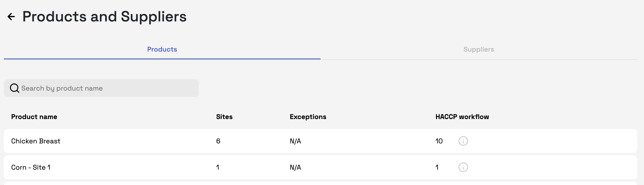
Task: Click Chicken Breast HACCP workflow count 10
Action: (439, 141)
